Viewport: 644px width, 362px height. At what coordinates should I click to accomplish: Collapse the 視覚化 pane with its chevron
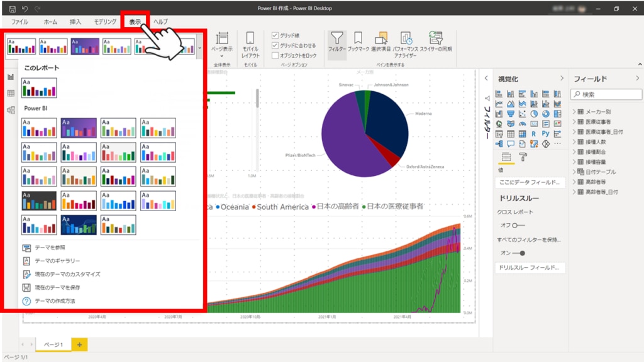tap(562, 79)
